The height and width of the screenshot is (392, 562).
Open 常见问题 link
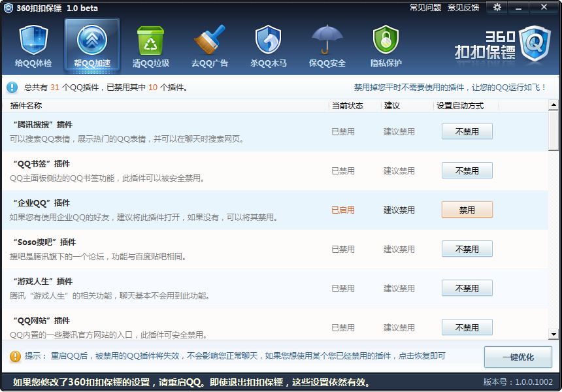point(425,8)
